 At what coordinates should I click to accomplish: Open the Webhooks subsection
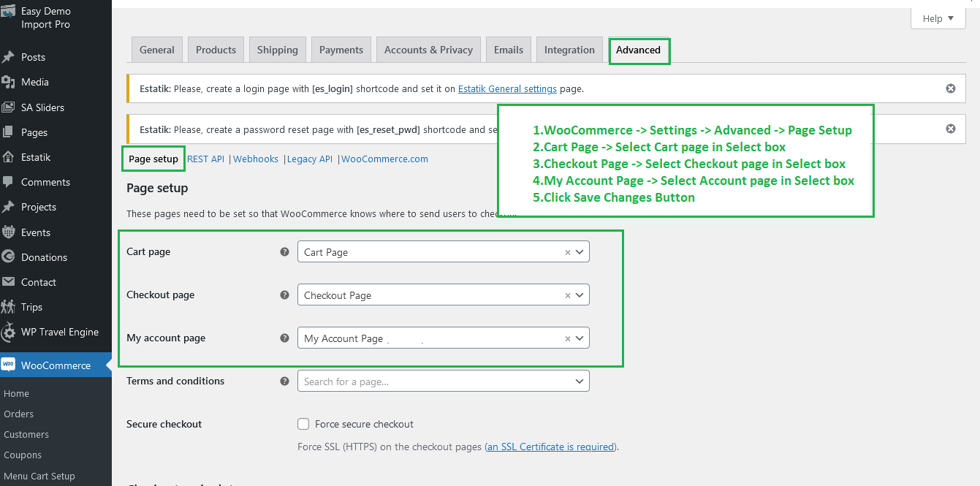[x=256, y=159]
